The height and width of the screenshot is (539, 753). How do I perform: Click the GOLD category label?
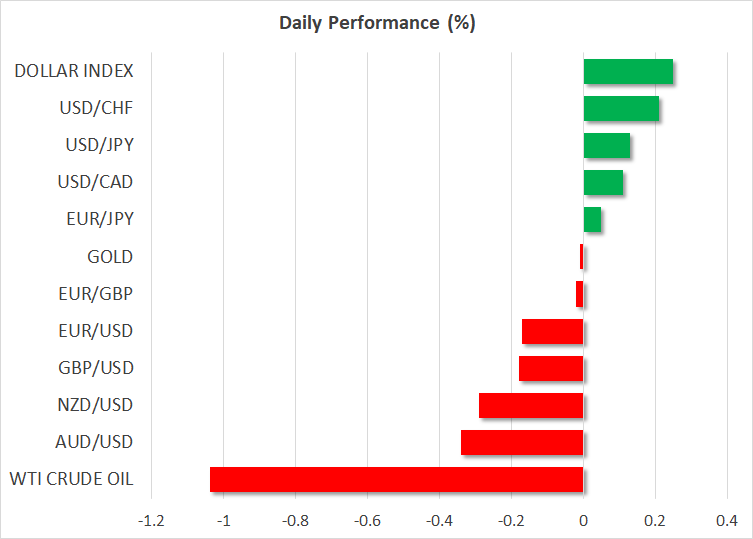coord(110,257)
